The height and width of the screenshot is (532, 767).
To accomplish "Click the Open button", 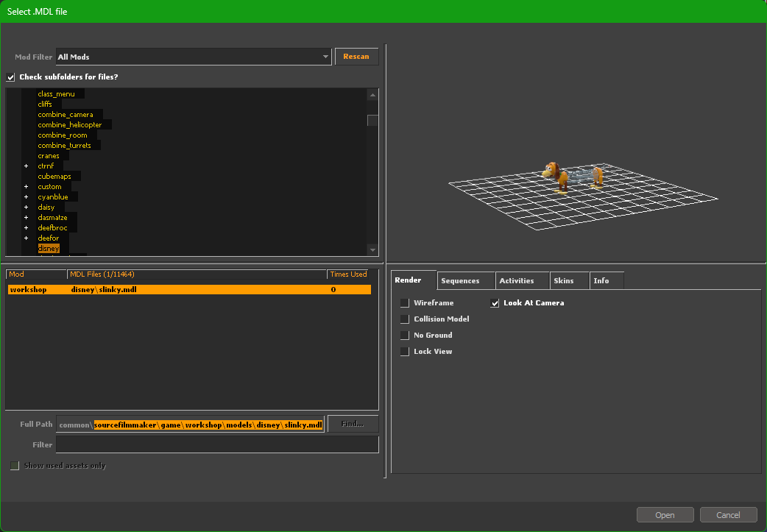I will point(665,515).
